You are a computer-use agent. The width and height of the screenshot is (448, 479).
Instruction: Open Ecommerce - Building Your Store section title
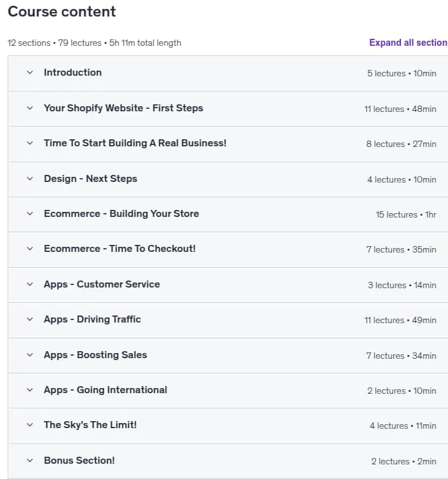coord(121,214)
